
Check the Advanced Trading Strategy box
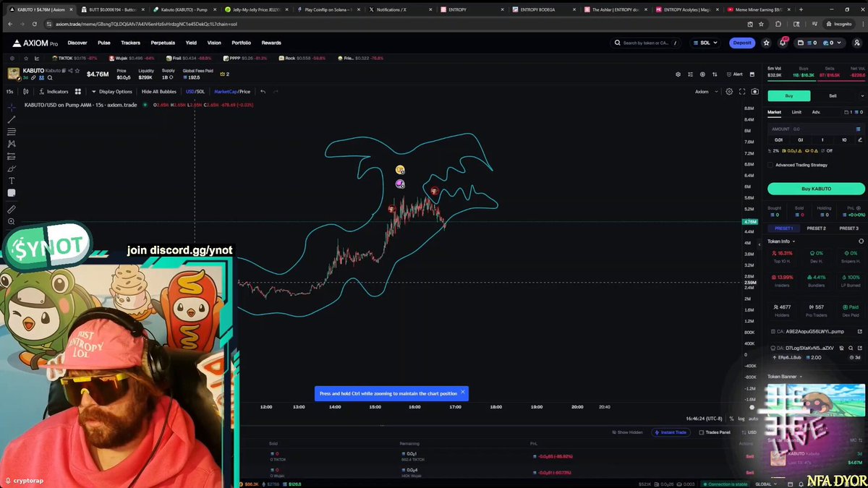tap(770, 165)
